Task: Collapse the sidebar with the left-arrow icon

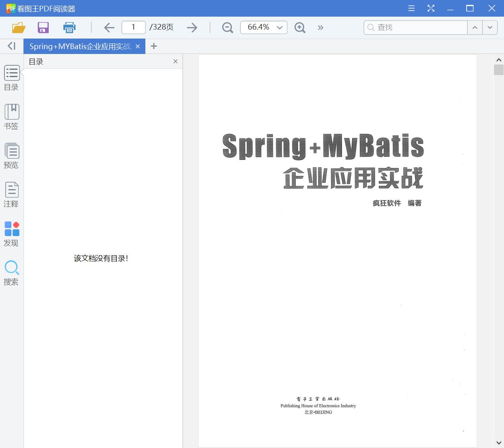Action: pos(11,46)
